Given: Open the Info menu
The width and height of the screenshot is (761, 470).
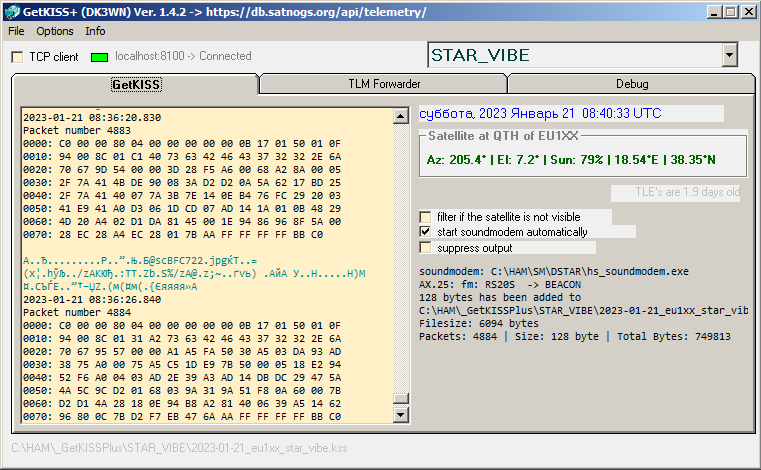Looking at the screenshot, I should coord(95,31).
